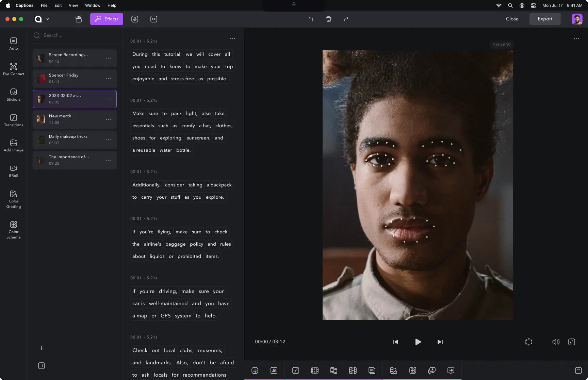Click the microphone recording icon in toolbar

tap(134, 19)
